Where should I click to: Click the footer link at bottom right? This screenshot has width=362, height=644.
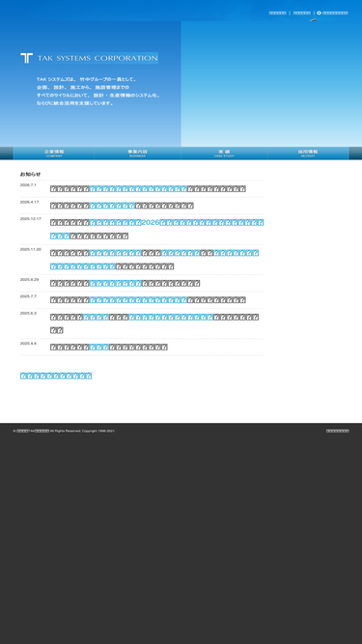click(337, 431)
